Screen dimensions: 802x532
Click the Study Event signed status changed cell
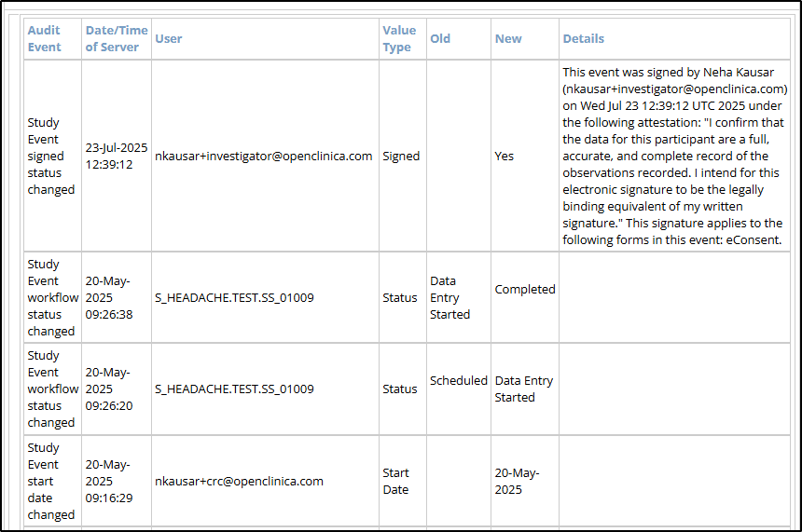pos(51,157)
